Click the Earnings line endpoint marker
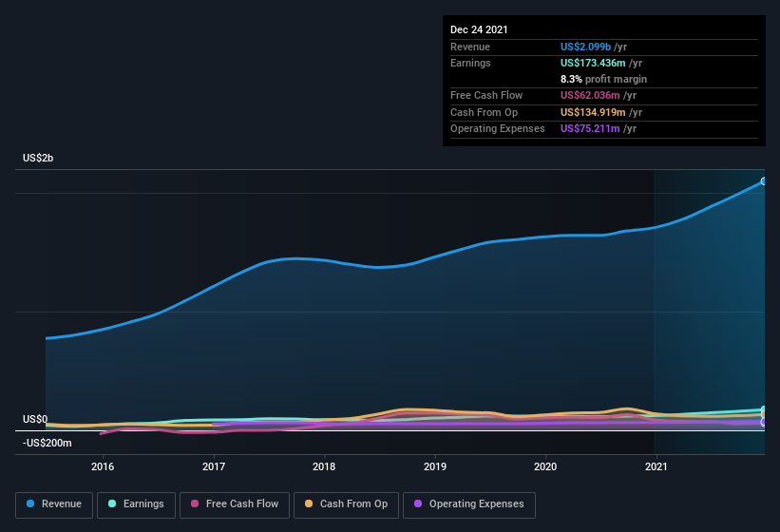Screen dimensions: 780x532 coord(764,410)
